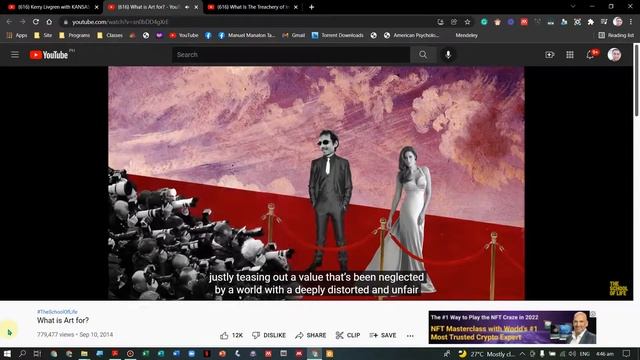This screenshot has height=360, width=640.
Task: Click the page vertical scrollbar thumb
Action: click(636, 80)
